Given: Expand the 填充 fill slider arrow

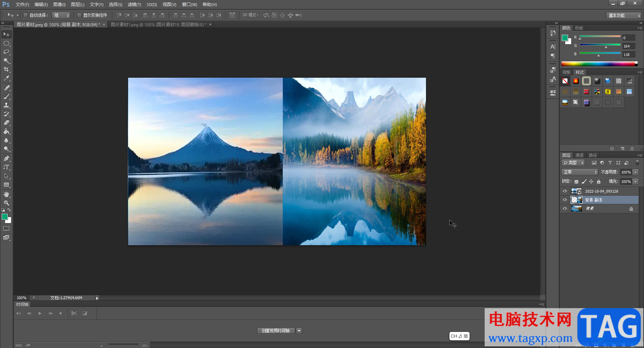Looking at the screenshot, I should coord(636,181).
